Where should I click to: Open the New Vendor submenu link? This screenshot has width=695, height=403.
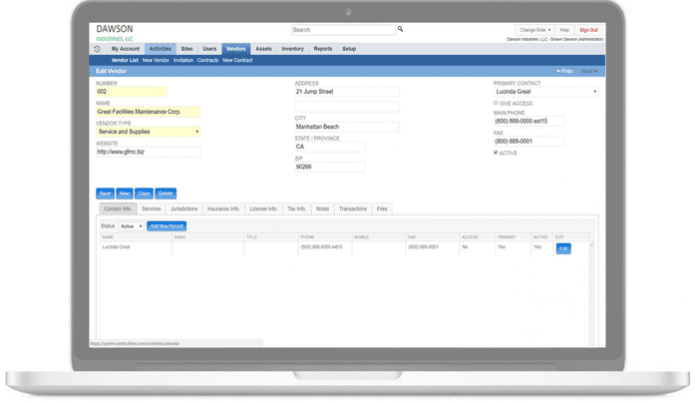tap(156, 60)
